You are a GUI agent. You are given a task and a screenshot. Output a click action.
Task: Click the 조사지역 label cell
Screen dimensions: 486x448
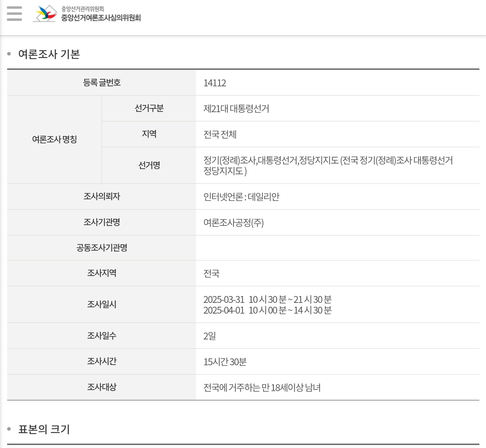coord(102,273)
